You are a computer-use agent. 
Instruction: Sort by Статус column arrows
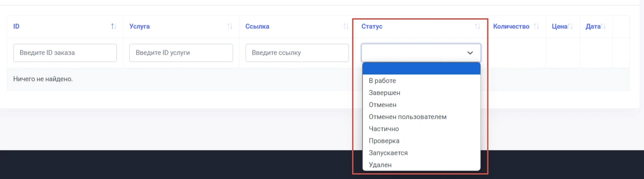tap(478, 27)
